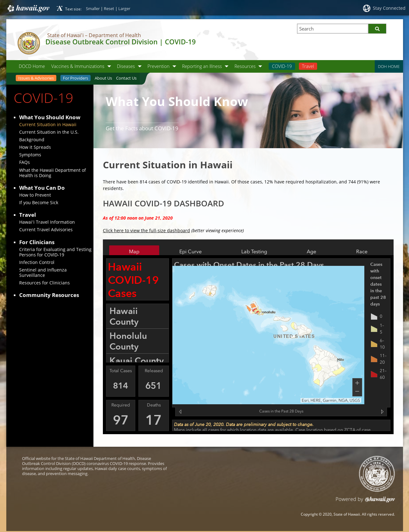The width and height of the screenshot is (409, 532).
Task: Click the Hawaii state seal logo
Action: (x=29, y=43)
